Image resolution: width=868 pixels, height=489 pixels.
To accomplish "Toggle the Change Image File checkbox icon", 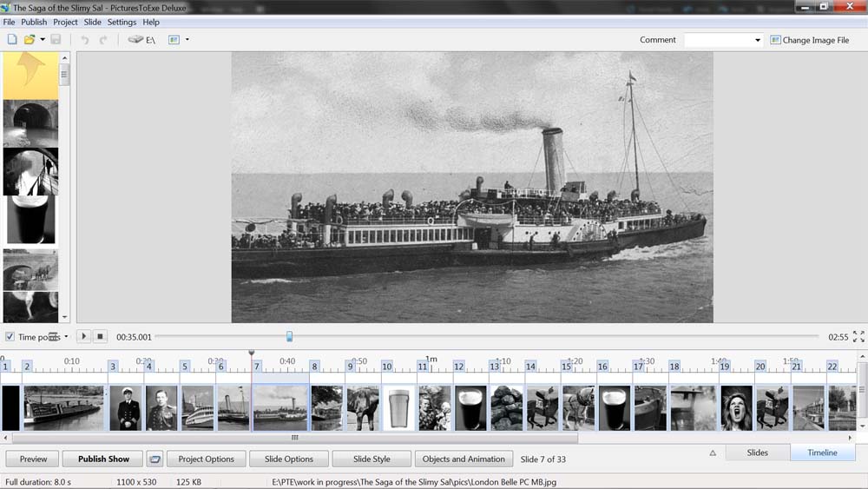I will click(775, 40).
